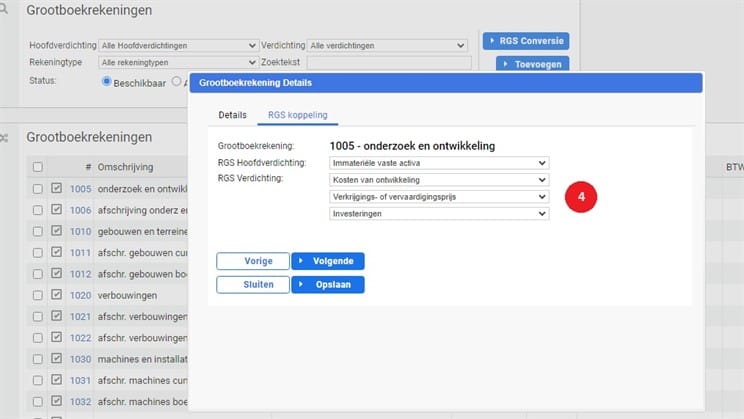The height and width of the screenshot is (419, 744).
Task: Select the row checkbox for account 1031
Action: [x=37, y=381]
